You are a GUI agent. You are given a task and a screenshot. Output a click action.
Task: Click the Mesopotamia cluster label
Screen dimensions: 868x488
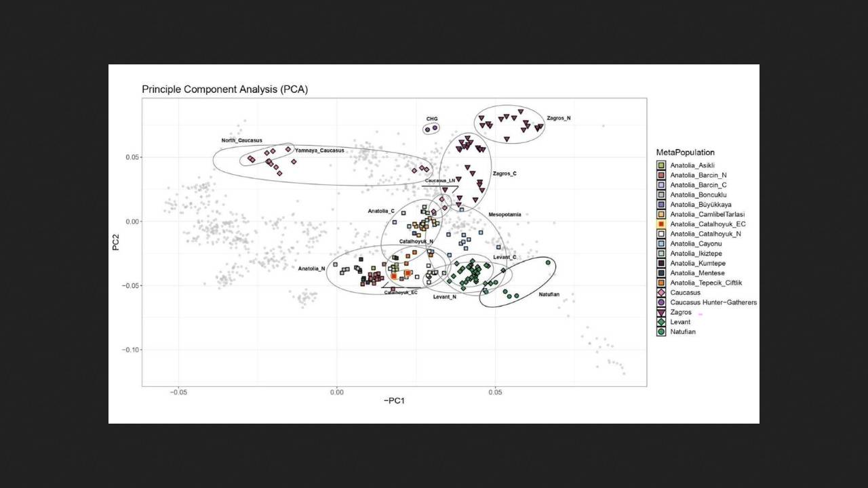point(505,215)
